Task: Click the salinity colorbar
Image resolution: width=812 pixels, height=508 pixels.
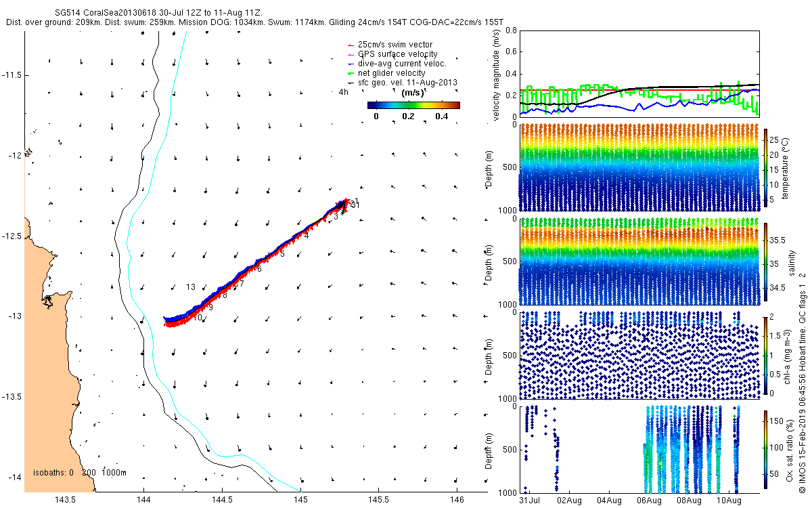Action: pos(766,263)
